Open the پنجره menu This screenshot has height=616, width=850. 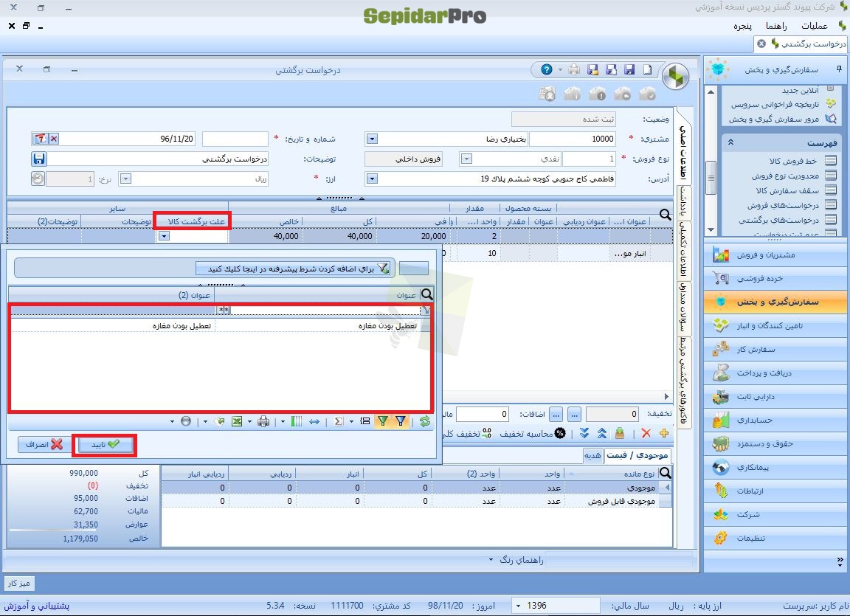point(743,26)
